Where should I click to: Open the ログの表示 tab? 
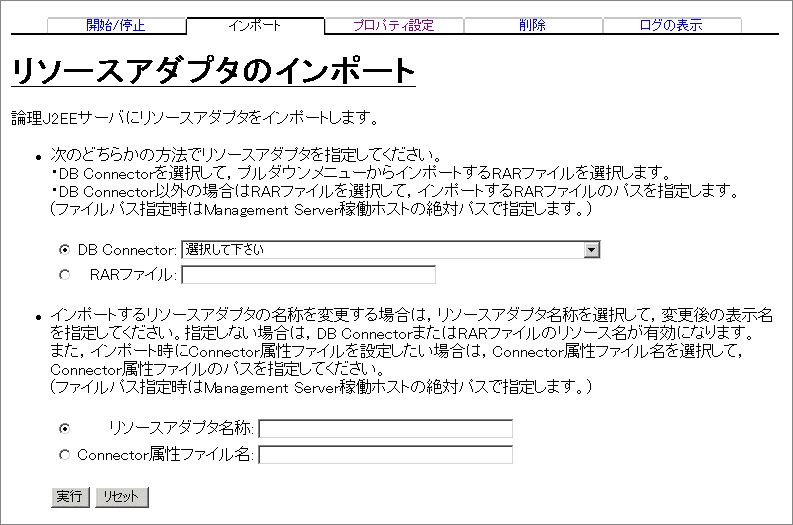point(672,25)
